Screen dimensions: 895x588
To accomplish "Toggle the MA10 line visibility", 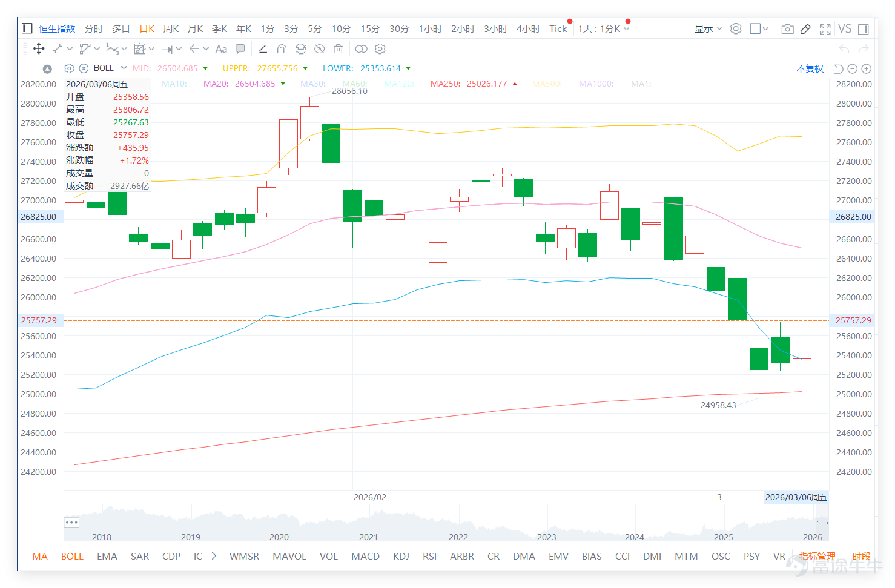I will tap(174, 84).
